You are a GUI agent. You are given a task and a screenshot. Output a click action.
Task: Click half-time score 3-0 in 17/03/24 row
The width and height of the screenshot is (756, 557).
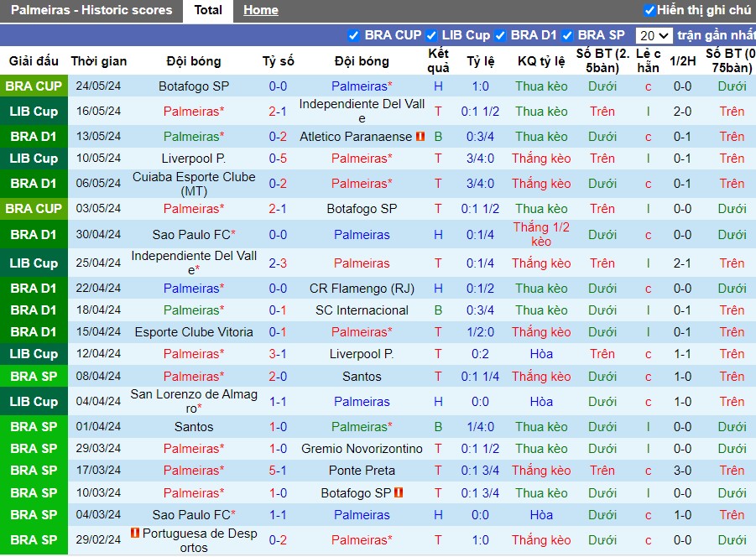coord(683,471)
